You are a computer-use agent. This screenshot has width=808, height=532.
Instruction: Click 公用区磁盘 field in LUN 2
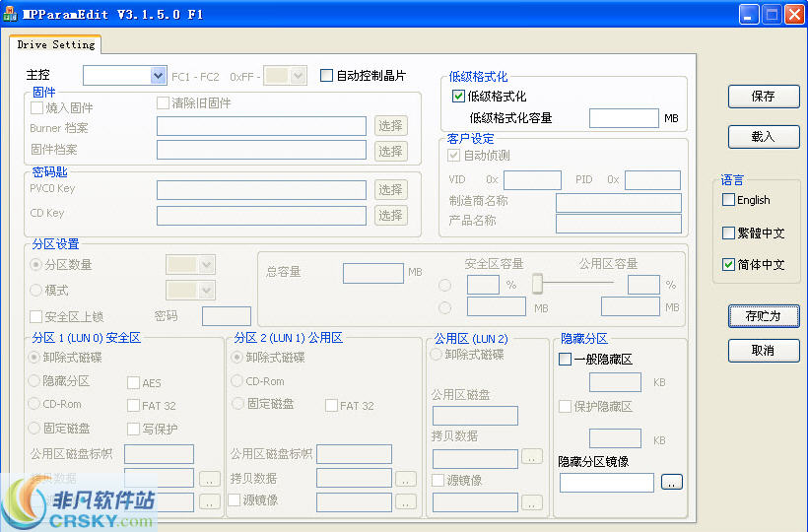tap(475, 416)
